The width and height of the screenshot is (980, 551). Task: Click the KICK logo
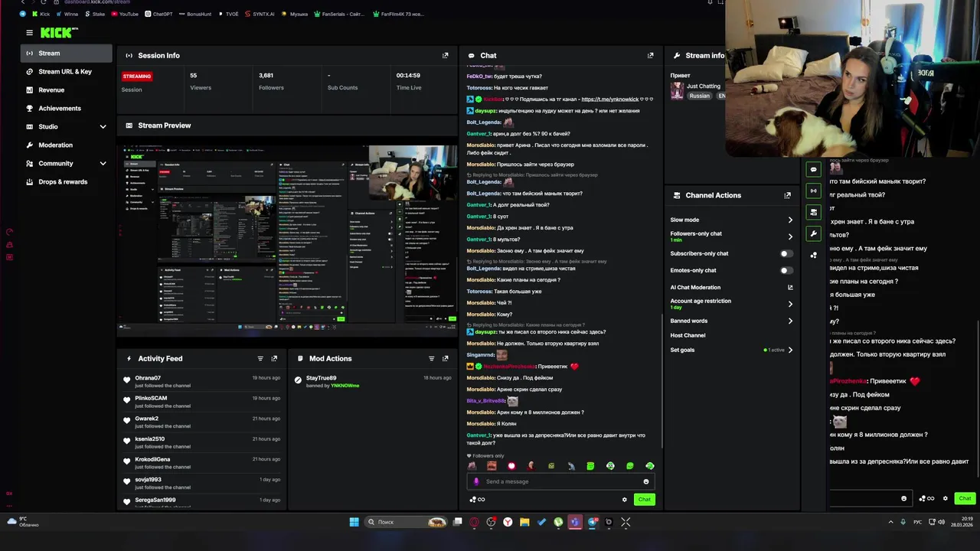tap(59, 32)
